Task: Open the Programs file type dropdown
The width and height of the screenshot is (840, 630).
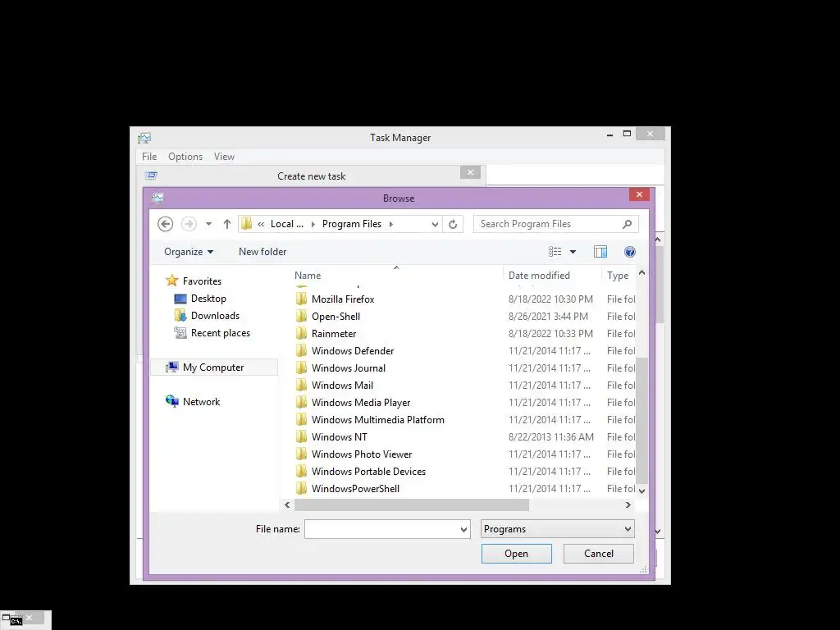Action: [557, 529]
